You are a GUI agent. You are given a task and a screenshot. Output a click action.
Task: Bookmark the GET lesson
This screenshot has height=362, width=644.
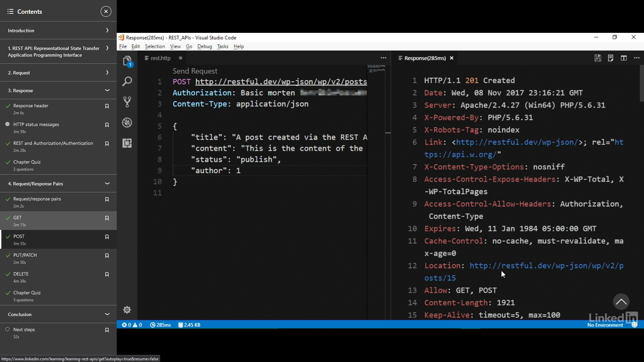tap(107, 218)
